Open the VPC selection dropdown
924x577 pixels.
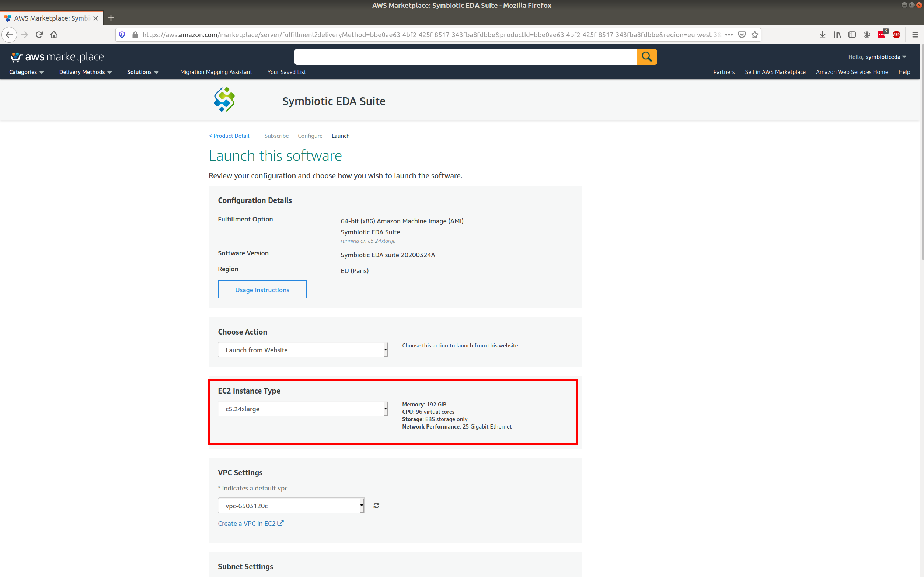pyautogui.click(x=291, y=505)
